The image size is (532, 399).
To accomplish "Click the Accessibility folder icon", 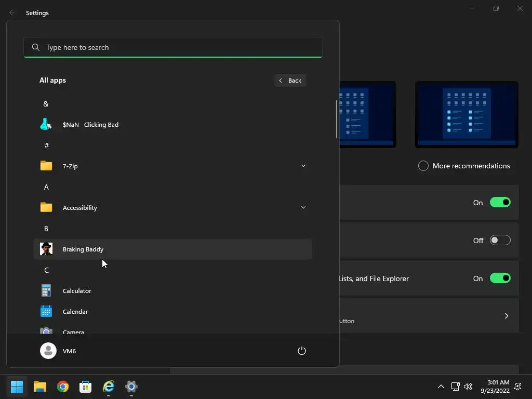I will (46, 207).
